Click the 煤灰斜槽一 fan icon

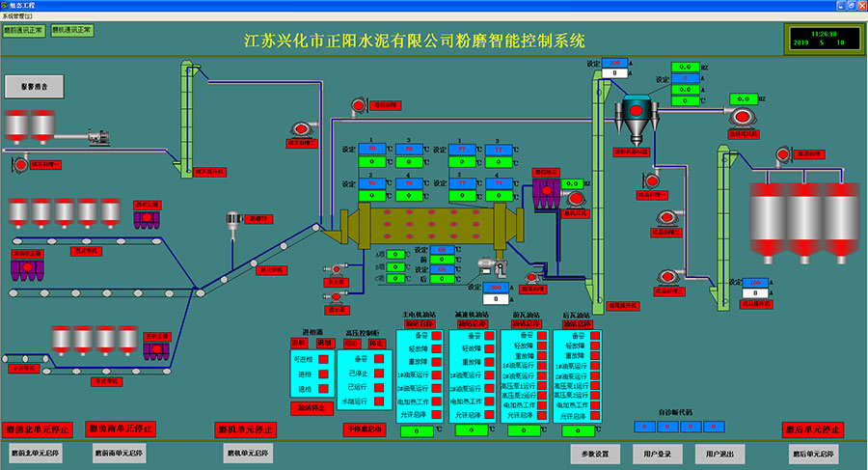click(20, 163)
